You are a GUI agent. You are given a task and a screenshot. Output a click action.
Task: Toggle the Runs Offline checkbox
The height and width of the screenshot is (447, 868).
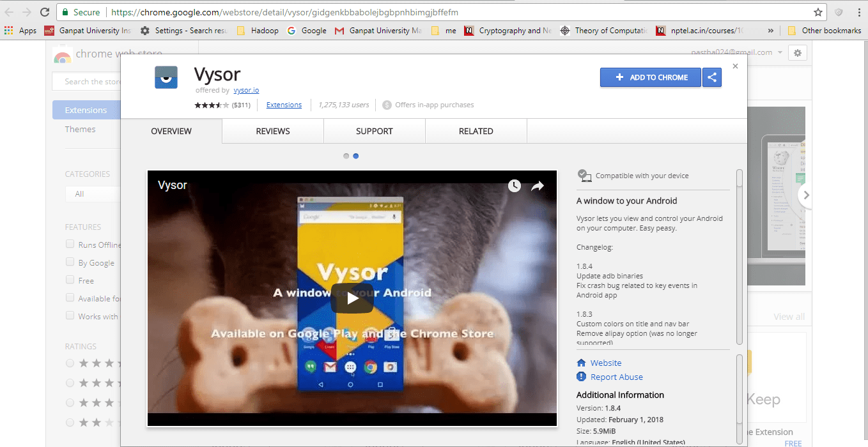click(70, 244)
